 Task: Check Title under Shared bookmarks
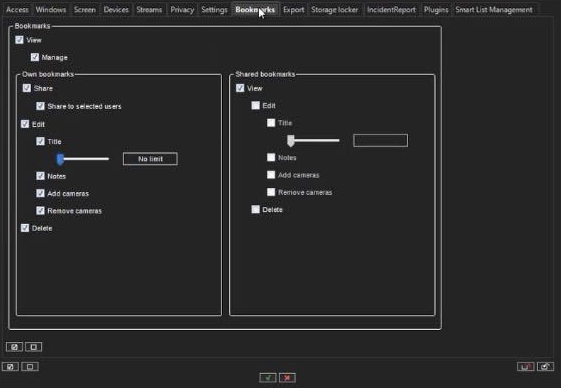click(x=271, y=123)
